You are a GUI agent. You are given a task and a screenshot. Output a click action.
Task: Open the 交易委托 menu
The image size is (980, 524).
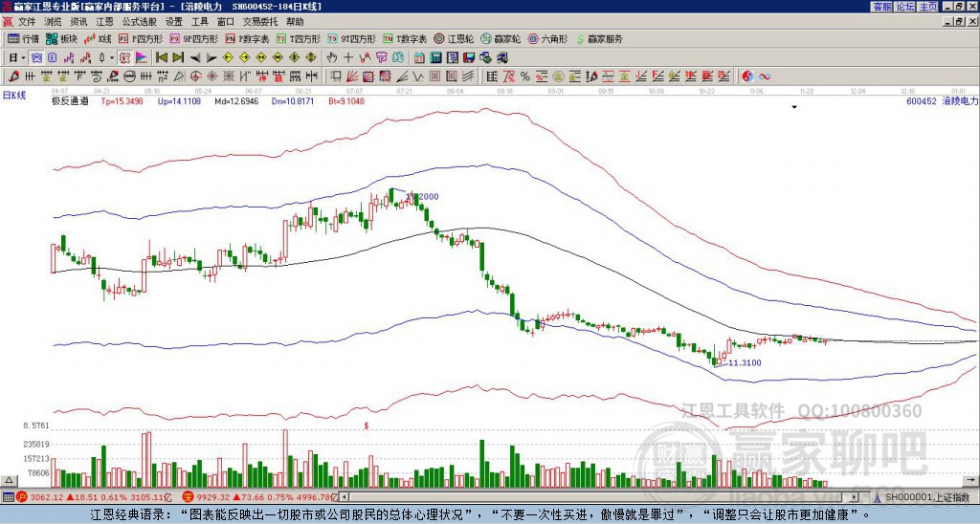coord(260,22)
